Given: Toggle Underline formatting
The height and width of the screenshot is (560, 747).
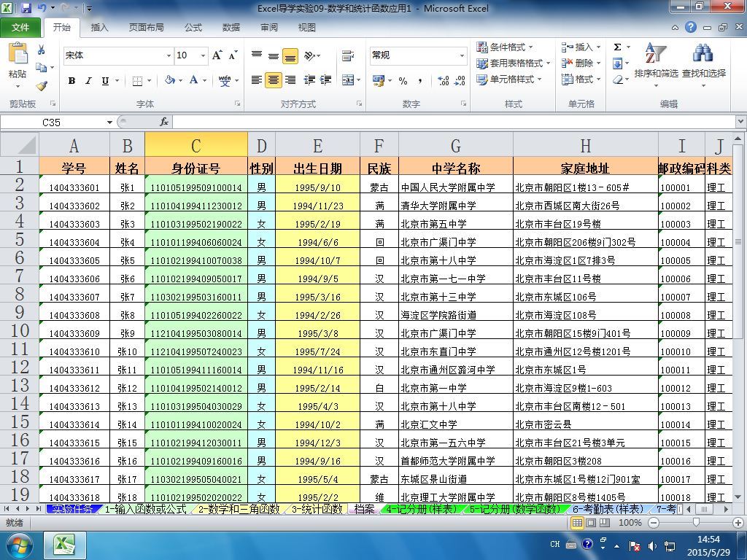Looking at the screenshot, I should (105, 80).
